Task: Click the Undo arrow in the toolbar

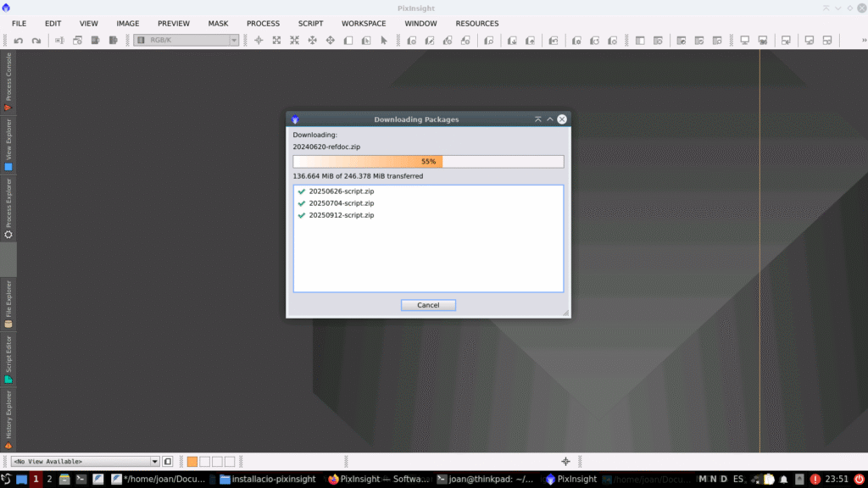Action: coord(19,41)
